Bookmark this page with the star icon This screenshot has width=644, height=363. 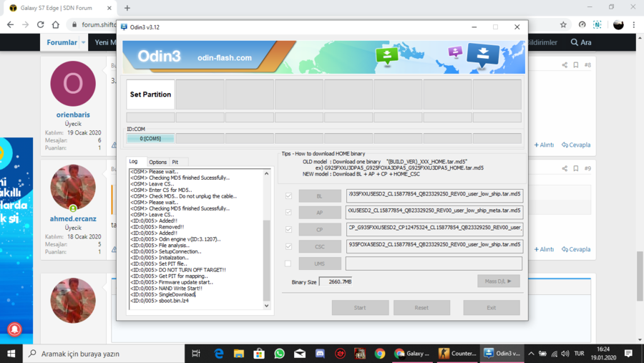[x=563, y=24]
